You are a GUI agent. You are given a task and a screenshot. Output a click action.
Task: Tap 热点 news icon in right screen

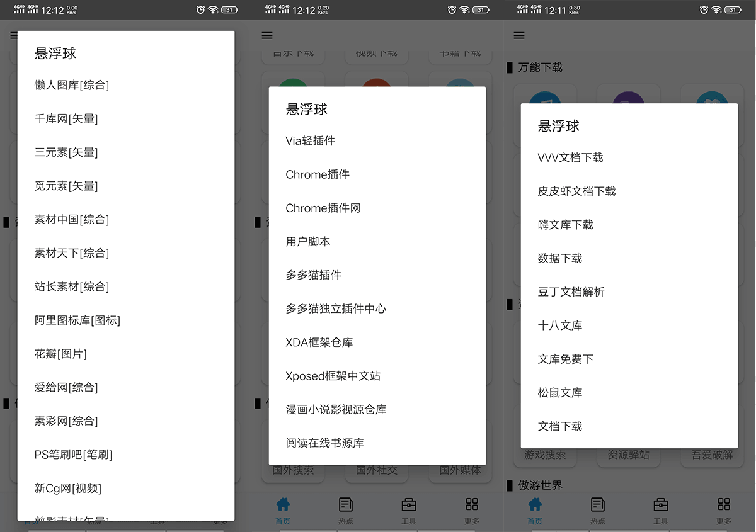(598, 504)
